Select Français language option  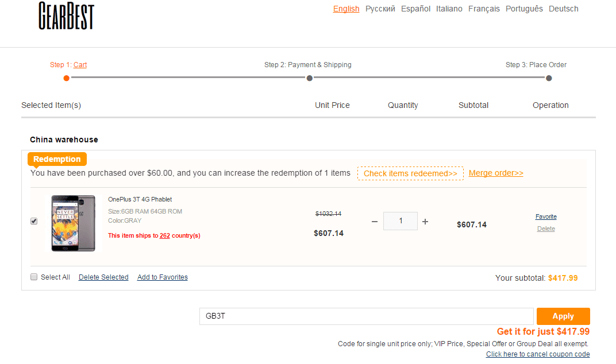[484, 9]
